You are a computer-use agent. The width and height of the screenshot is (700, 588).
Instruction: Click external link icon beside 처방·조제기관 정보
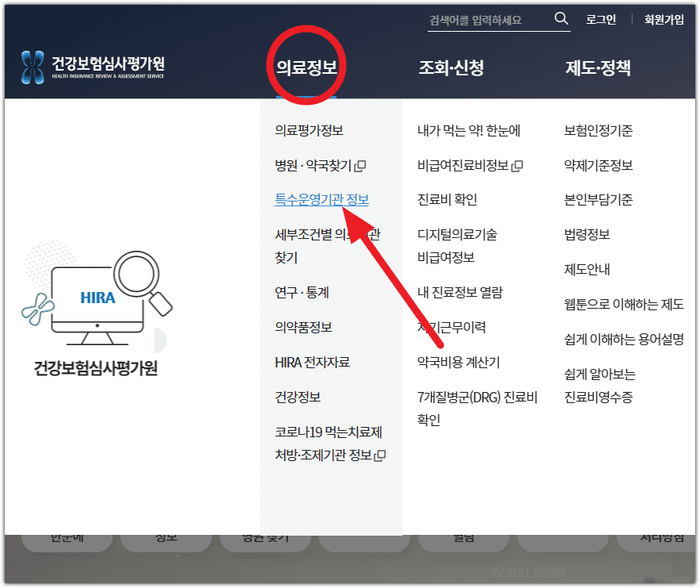380,455
